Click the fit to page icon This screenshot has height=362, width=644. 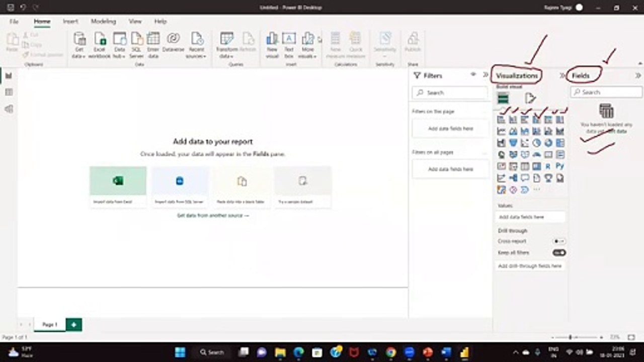[631, 337]
